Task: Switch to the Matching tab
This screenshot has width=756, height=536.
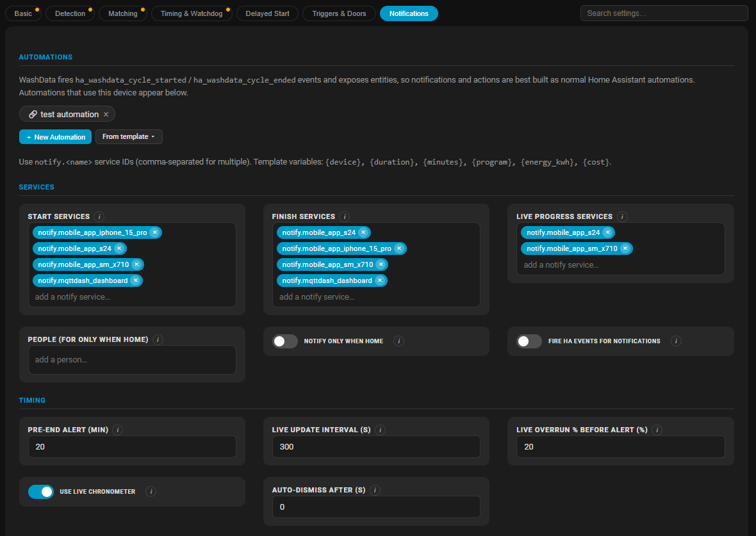Action: click(122, 13)
